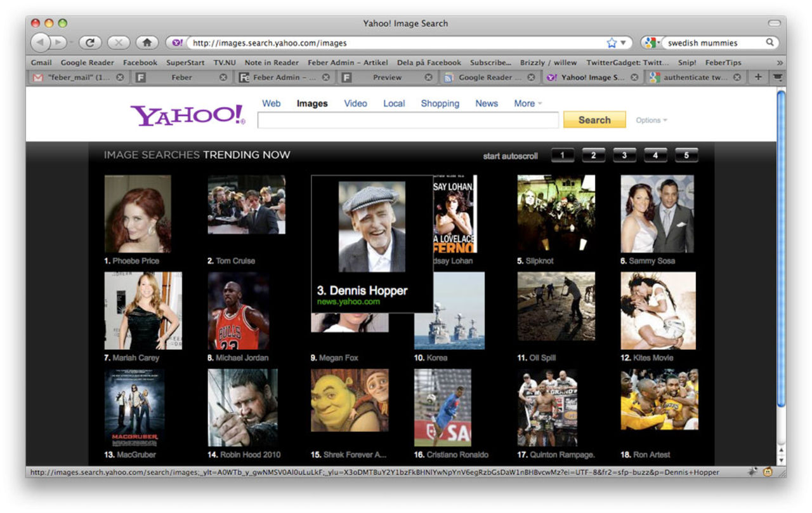Viewport: 812px width, 513px height.
Task: Click the yellow Search button
Action: [x=593, y=119]
